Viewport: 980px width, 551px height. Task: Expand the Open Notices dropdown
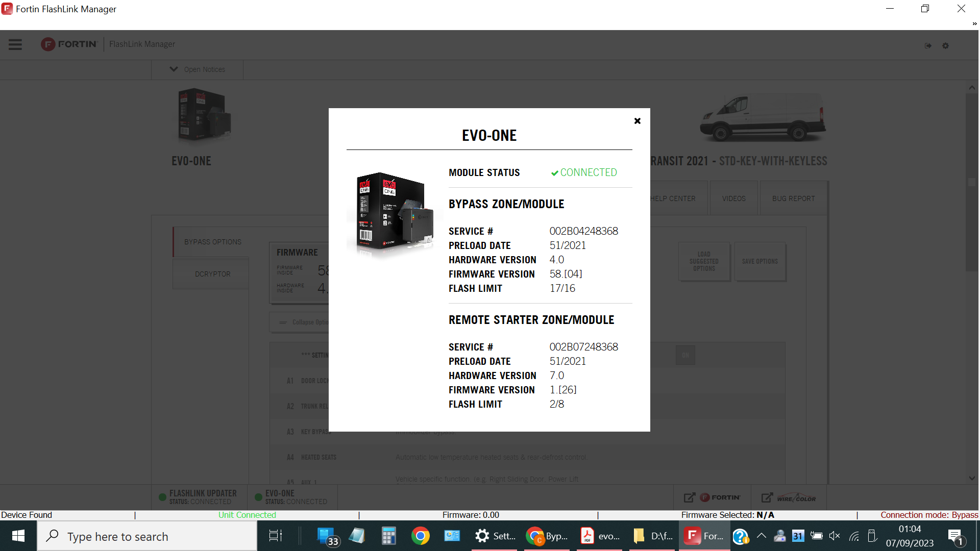(x=197, y=69)
